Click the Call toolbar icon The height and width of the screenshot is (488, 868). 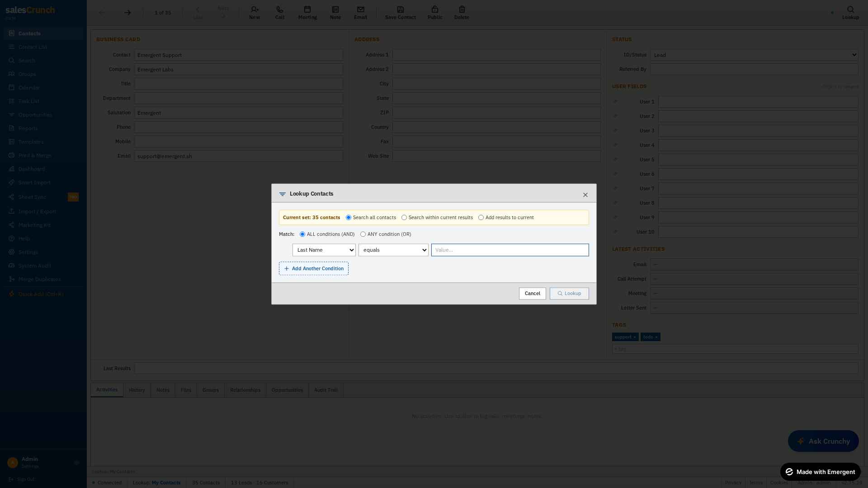click(x=280, y=13)
